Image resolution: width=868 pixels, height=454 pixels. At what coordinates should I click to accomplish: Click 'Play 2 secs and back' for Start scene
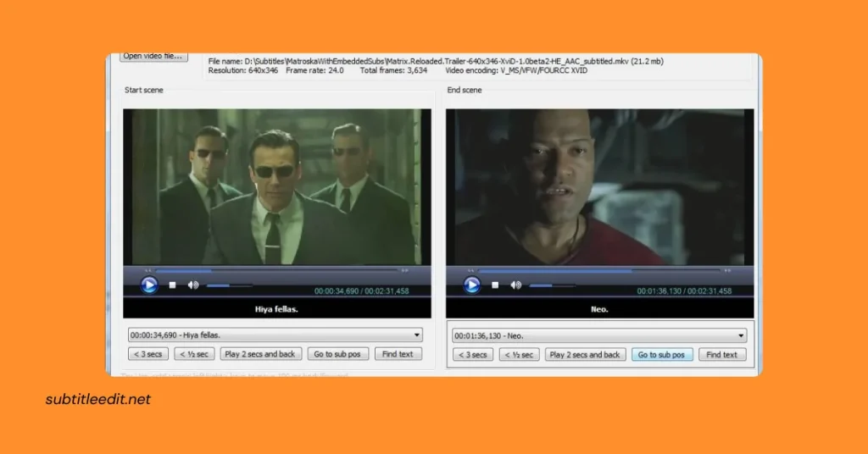pos(260,354)
